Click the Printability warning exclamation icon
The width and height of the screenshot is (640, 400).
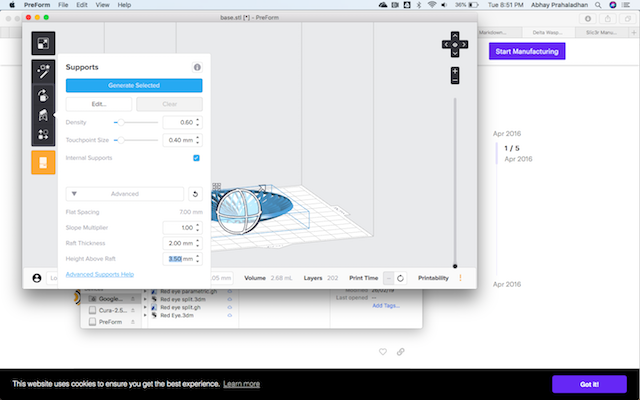point(460,278)
